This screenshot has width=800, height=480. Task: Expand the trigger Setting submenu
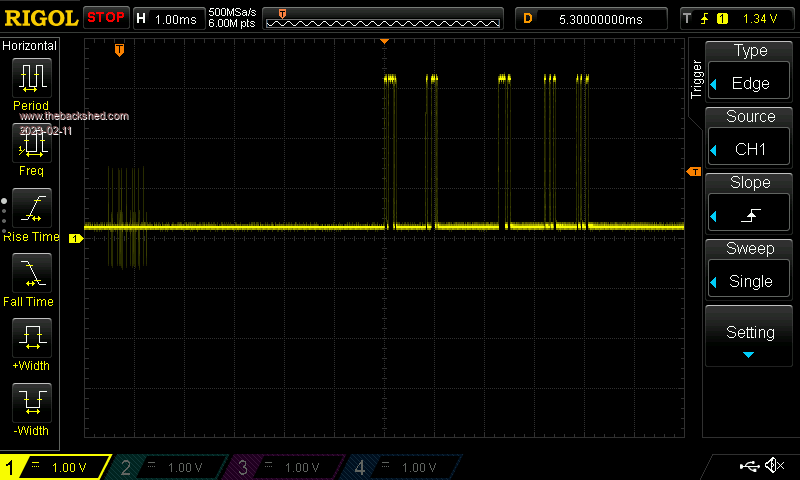(x=750, y=338)
